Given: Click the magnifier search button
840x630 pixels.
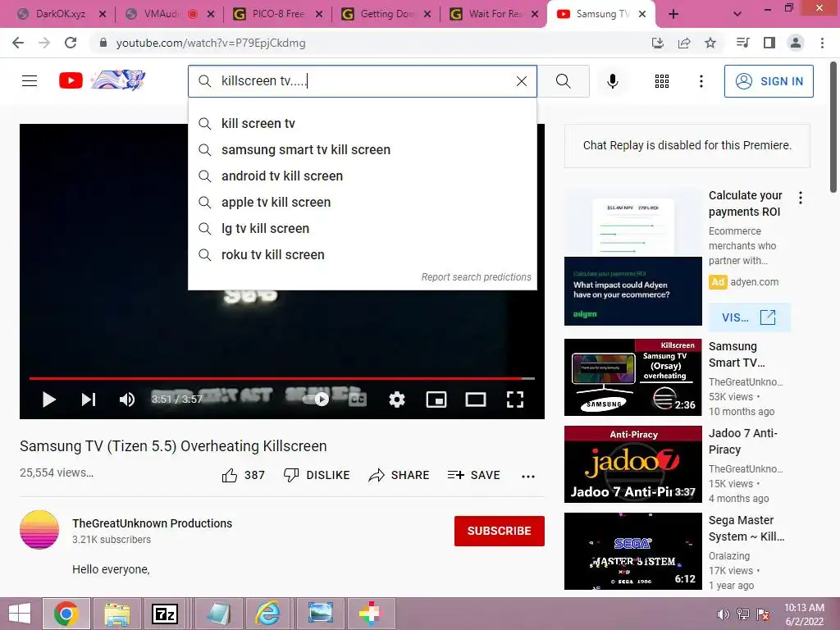Looking at the screenshot, I should [563, 81].
